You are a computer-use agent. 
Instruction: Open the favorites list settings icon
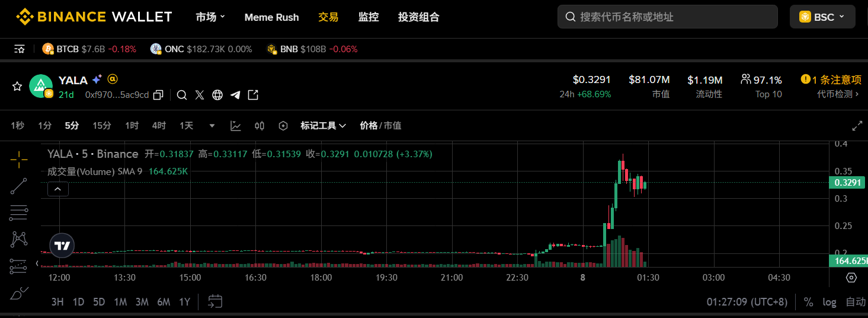(x=20, y=49)
